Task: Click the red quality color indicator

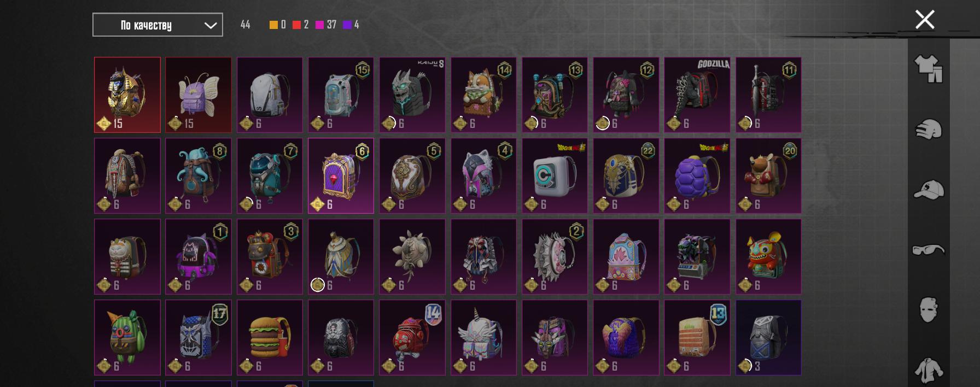Action: [296, 25]
